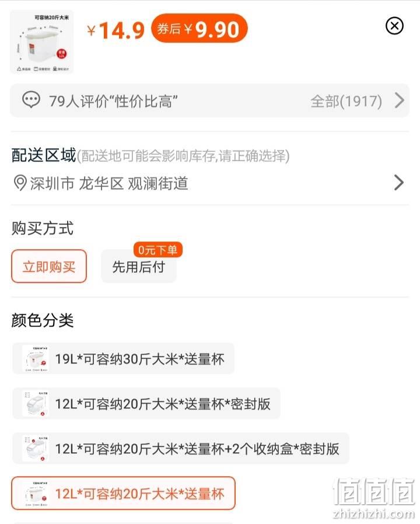Viewport: 420px width, 524px height.
Task: Tap the location pin icon
Action: 20,183
